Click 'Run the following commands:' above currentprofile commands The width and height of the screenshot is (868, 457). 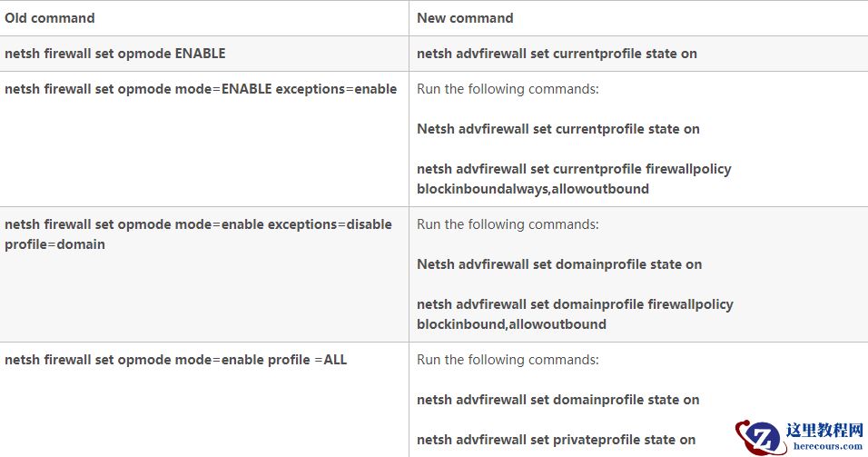point(508,89)
